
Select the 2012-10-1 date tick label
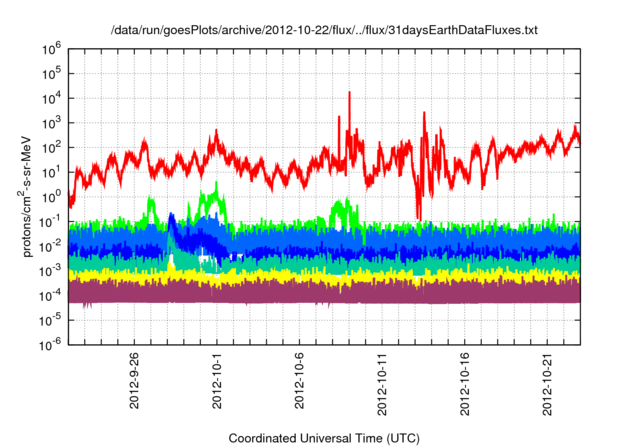(217, 378)
